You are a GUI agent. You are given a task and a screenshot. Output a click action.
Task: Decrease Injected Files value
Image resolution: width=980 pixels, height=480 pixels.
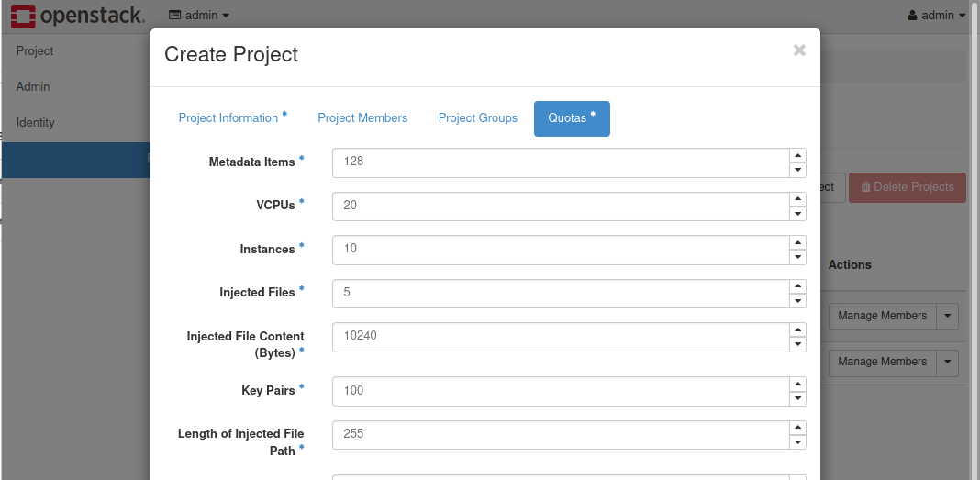tap(797, 301)
